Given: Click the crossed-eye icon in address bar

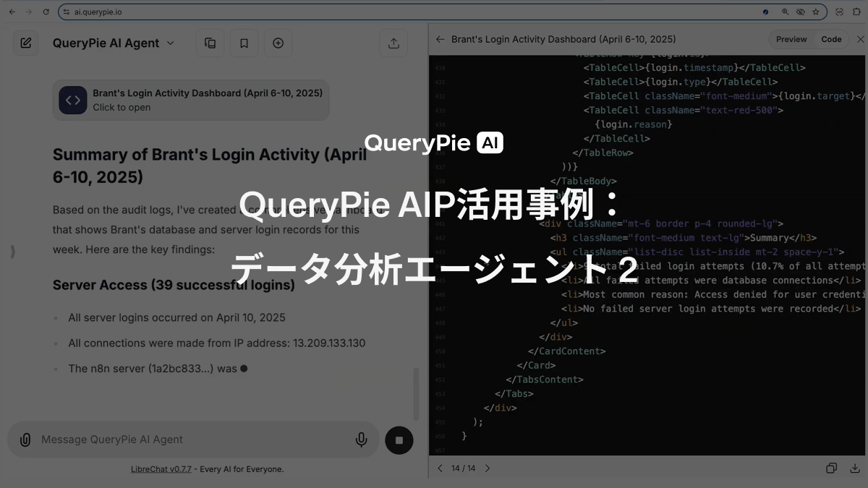Looking at the screenshot, I should pos(800,12).
